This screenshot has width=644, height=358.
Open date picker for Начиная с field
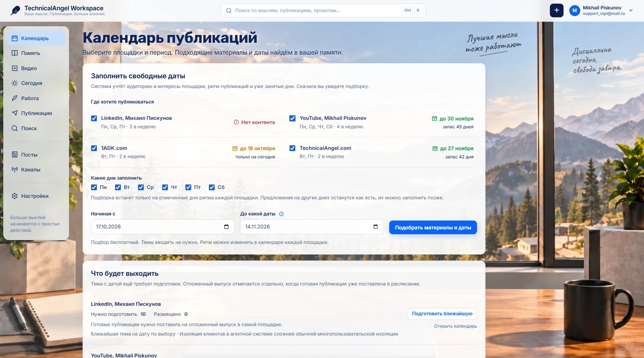[x=226, y=227]
